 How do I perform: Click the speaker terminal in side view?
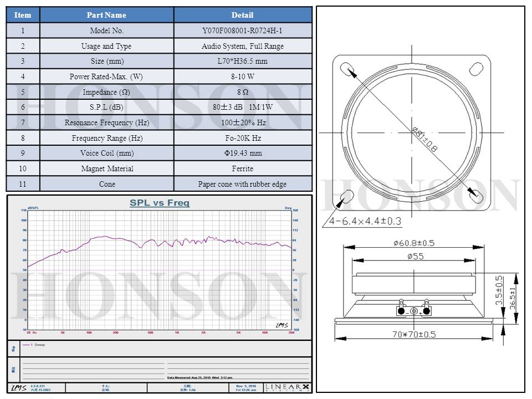(x=413, y=309)
